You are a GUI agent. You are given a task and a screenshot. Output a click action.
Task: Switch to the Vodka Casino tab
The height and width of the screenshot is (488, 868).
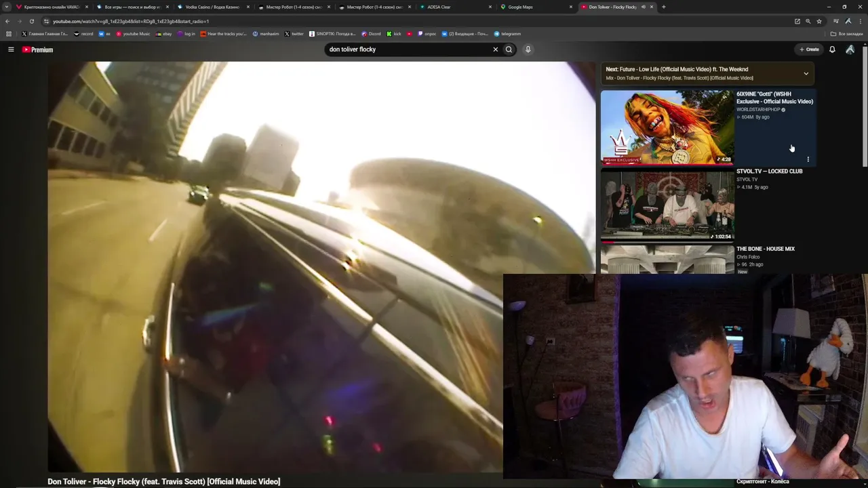[212, 7]
